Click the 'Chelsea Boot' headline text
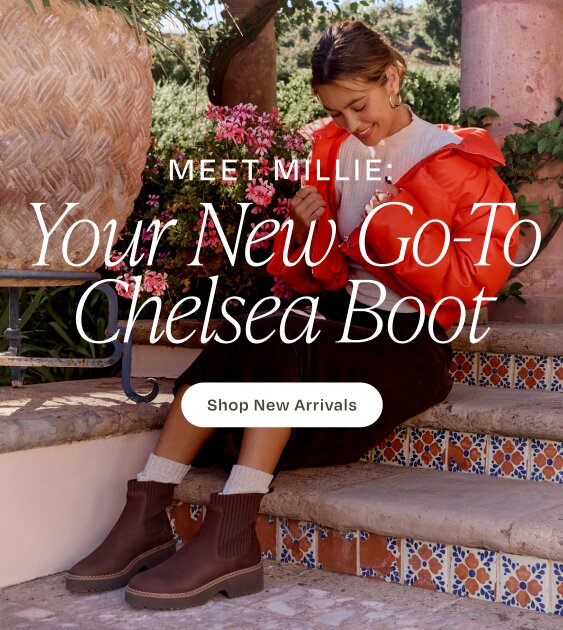The image size is (563, 630). [x=286, y=311]
